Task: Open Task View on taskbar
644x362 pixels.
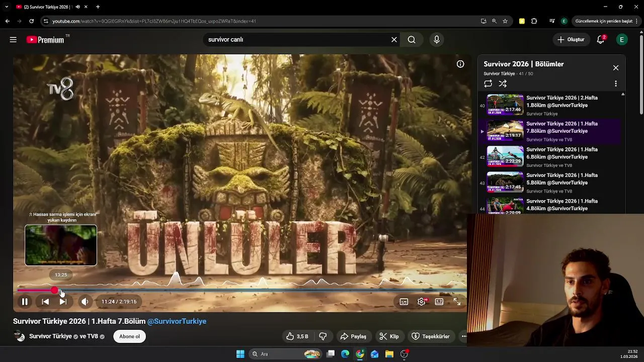Action: pos(331,354)
